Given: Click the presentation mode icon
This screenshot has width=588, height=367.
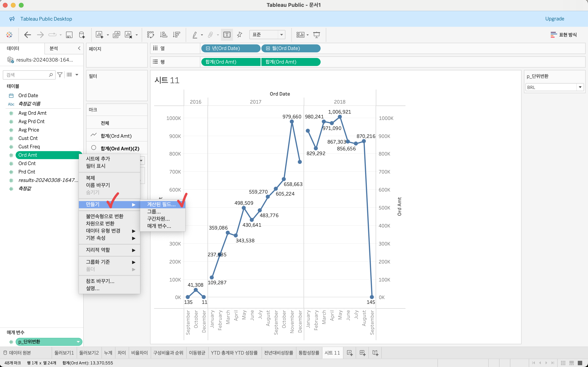Looking at the screenshot, I should [x=316, y=35].
